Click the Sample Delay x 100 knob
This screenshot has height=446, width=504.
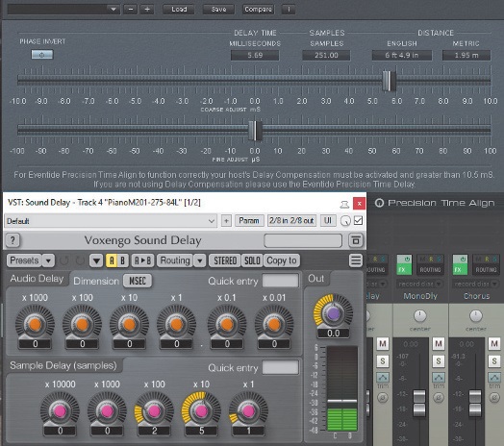pos(154,410)
